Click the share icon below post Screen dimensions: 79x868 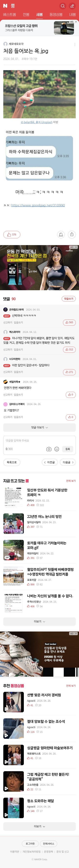pos(72,234)
